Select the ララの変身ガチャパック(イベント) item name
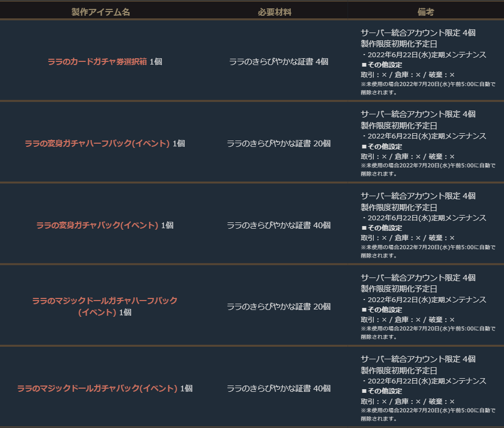Screen dimensions: 504x428 (97, 225)
